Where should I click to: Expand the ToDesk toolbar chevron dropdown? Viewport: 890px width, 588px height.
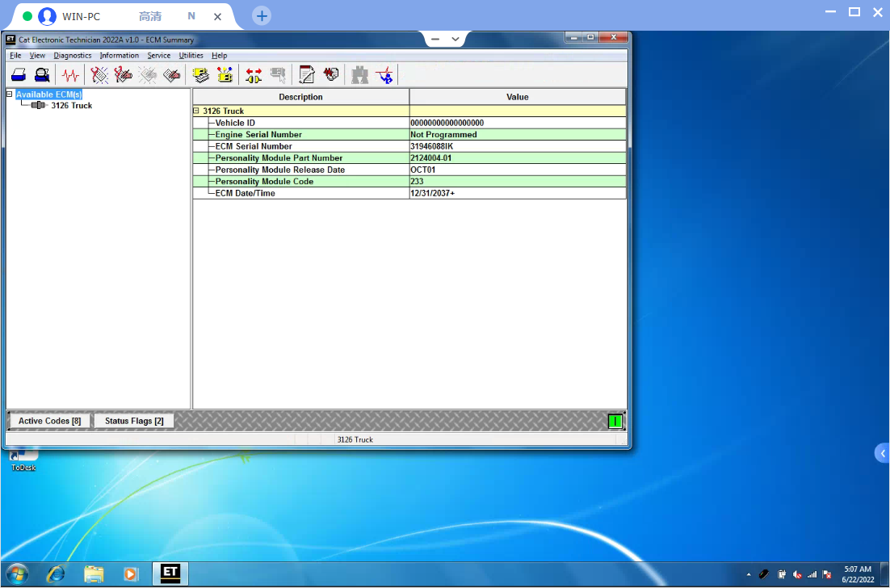(x=455, y=39)
